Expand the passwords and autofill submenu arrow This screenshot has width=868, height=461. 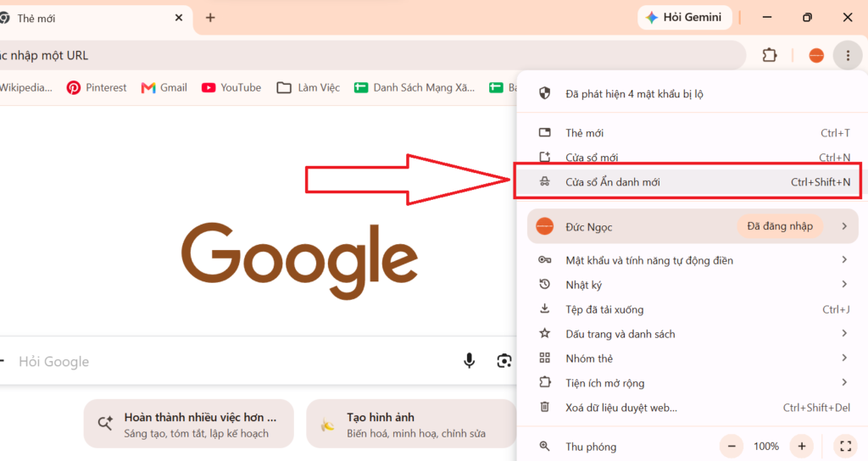click(844, 259)
